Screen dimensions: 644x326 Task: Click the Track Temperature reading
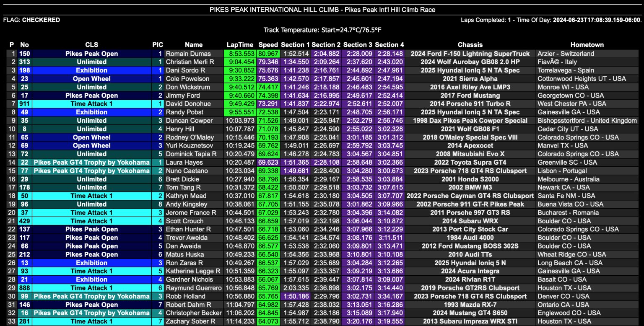click(322, 30)
